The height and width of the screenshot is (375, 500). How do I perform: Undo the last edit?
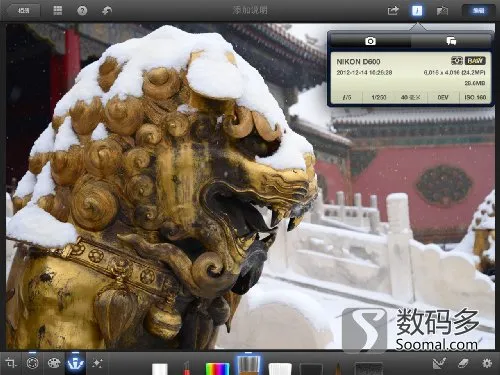(107, 11)
